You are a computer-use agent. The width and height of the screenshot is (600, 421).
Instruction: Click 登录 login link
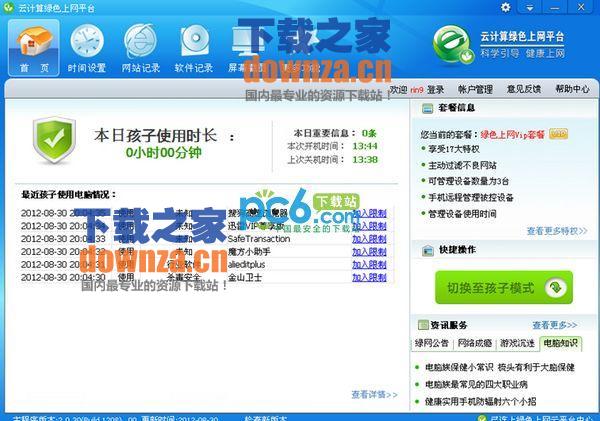coord(435,89)
